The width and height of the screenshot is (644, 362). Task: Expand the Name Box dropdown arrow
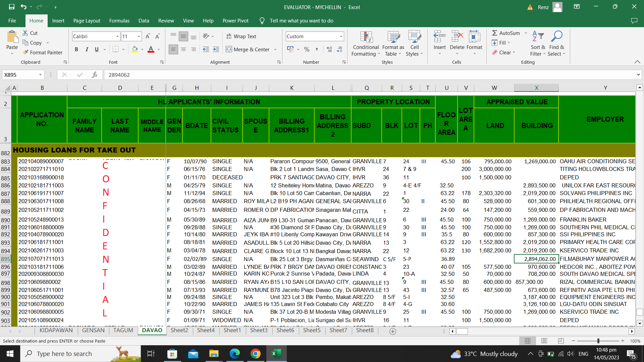point(40,75)
